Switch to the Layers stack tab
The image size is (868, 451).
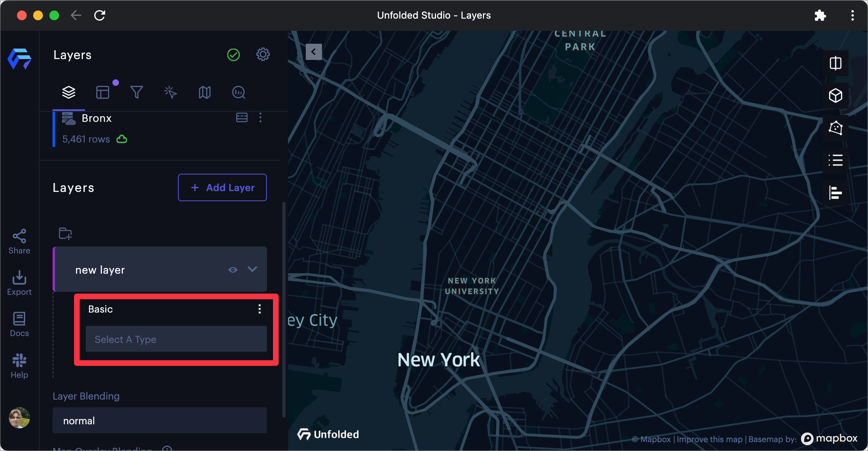[69, 92]
